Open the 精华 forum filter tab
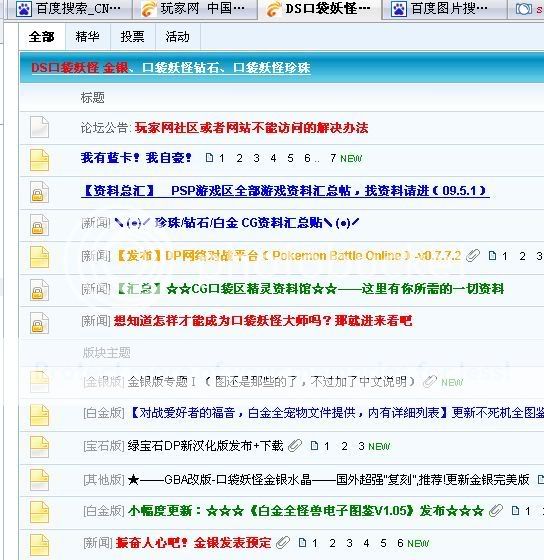 [88, 37]
